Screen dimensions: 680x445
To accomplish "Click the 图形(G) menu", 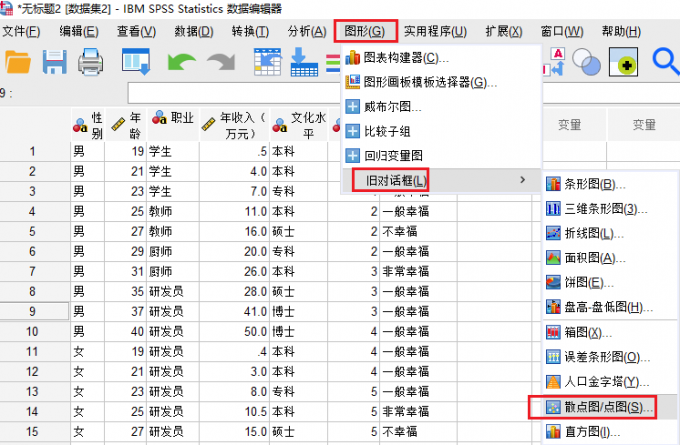I will 365,31.
